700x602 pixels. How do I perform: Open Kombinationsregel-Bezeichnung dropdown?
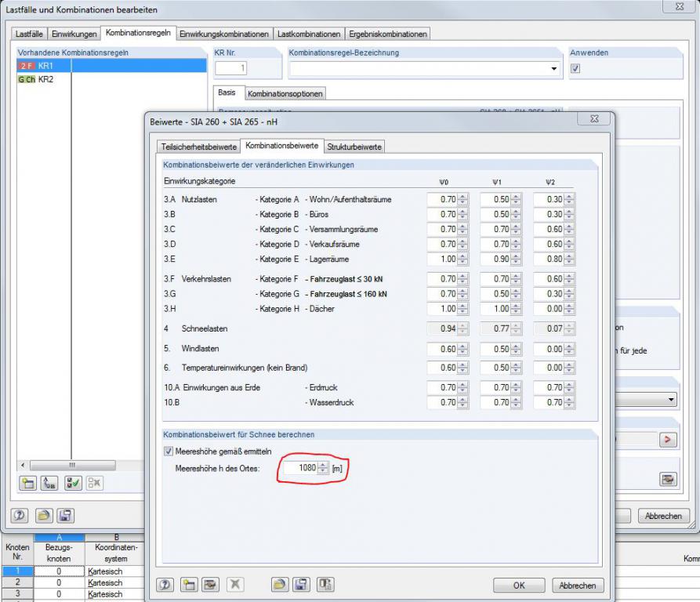(553, 69)
